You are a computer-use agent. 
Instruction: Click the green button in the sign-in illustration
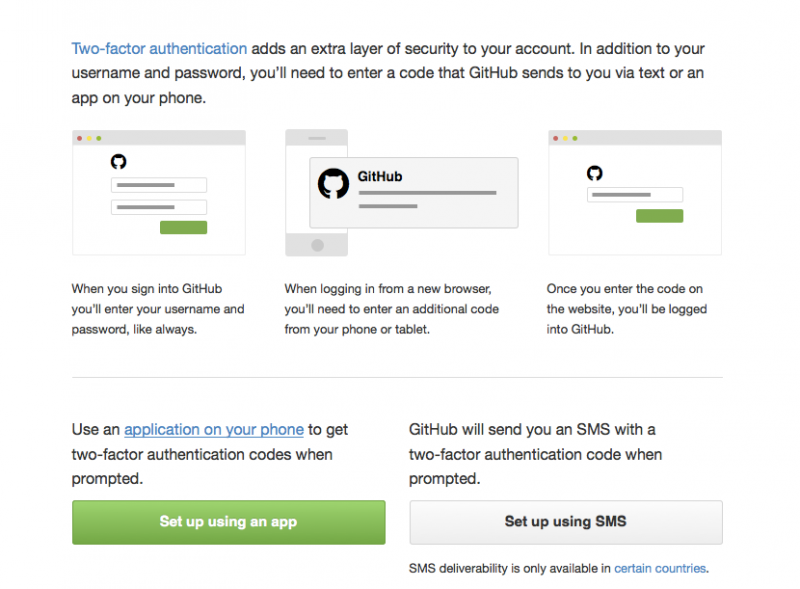(183, 228)
